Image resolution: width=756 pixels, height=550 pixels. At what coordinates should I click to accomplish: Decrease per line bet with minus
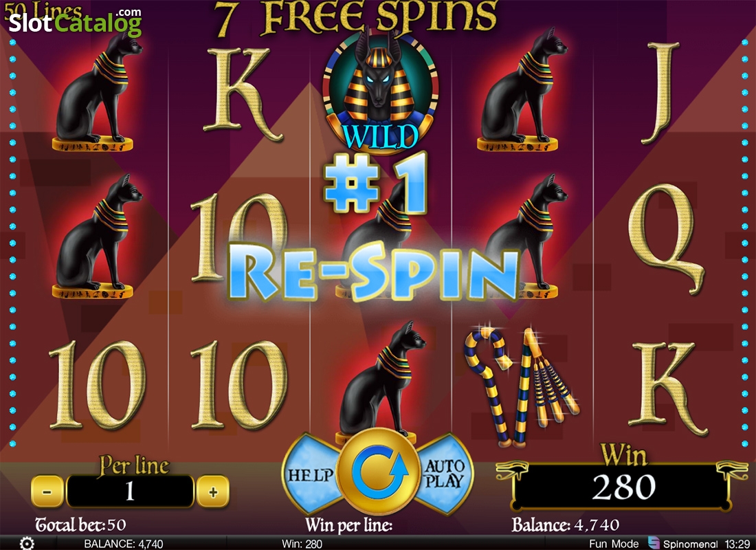point(47,492)
